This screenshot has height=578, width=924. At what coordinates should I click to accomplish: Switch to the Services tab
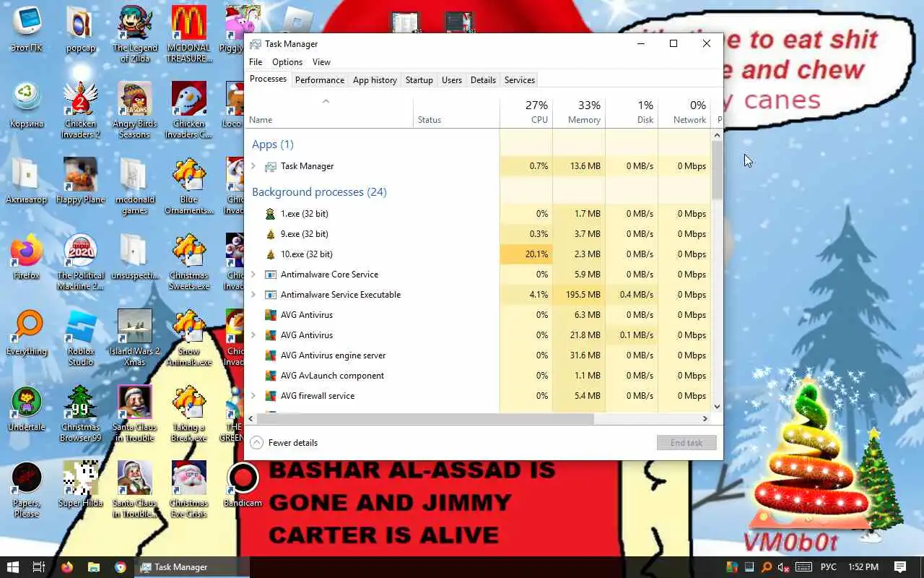click(x=520, y=80)
